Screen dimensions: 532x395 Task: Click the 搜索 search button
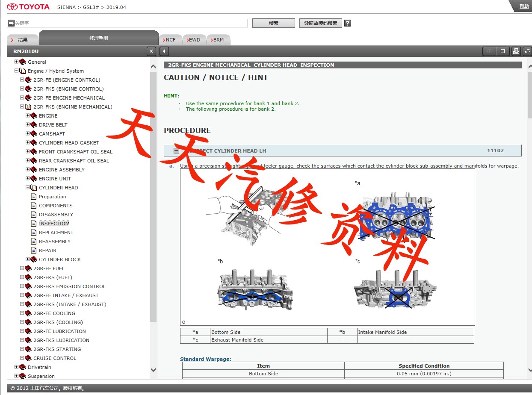coord(274,23)
